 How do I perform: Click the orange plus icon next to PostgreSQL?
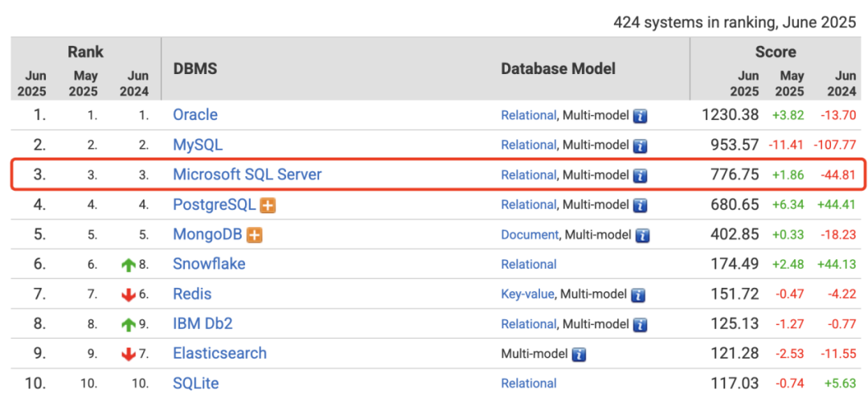click(268, 206)
